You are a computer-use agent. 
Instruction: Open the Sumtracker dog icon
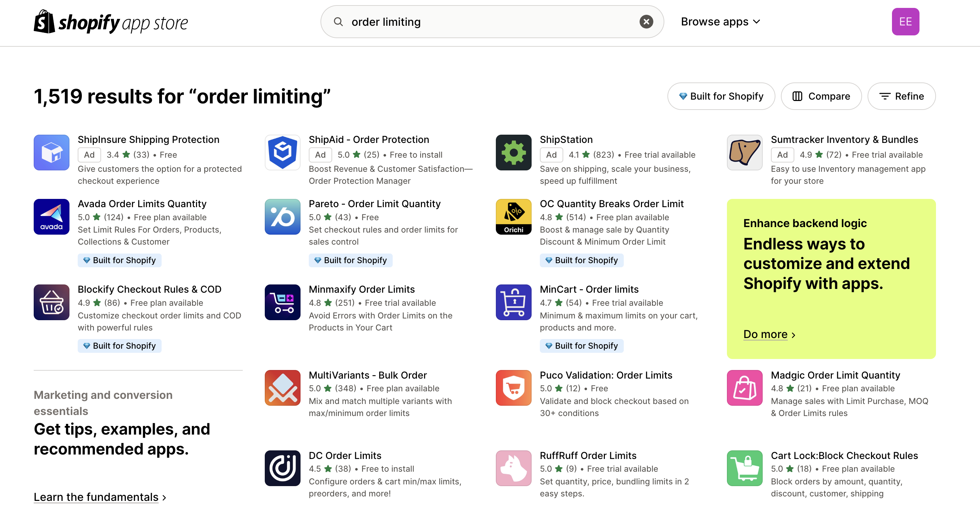tap(744, 153)
